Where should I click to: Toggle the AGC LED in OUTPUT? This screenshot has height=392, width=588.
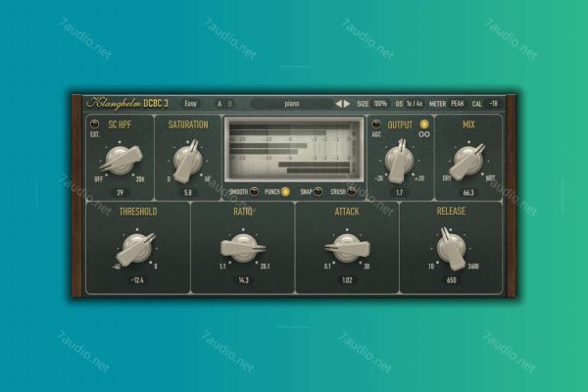[x=376, y=124]
